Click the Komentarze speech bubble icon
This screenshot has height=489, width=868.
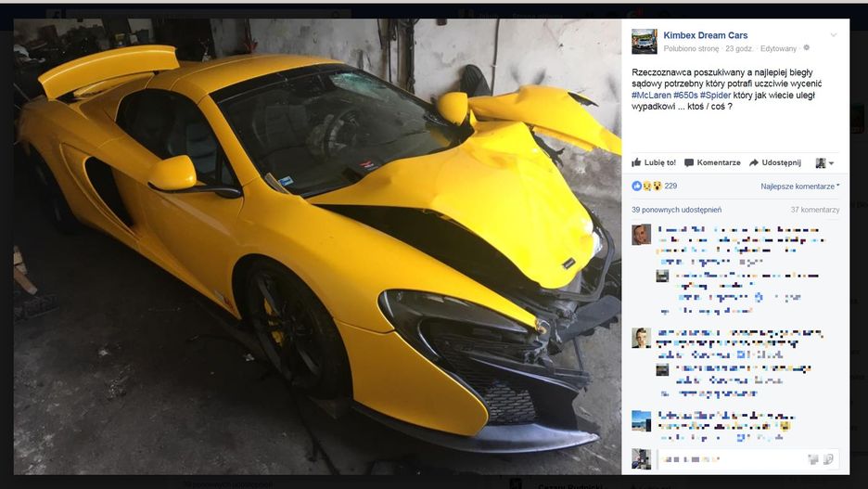point(689,162)
